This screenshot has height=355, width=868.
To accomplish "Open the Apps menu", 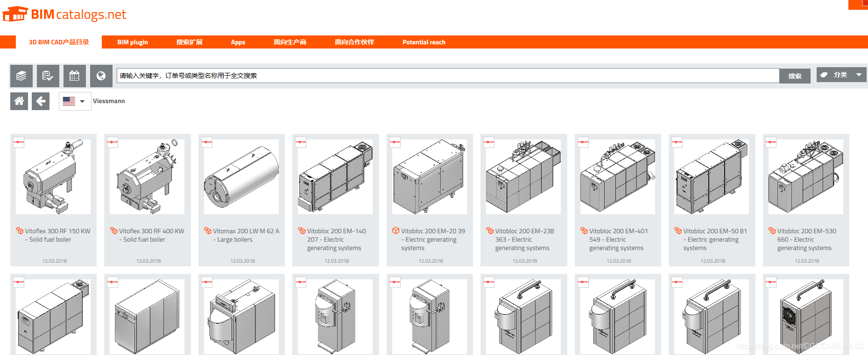I will (x=238, y=42).
